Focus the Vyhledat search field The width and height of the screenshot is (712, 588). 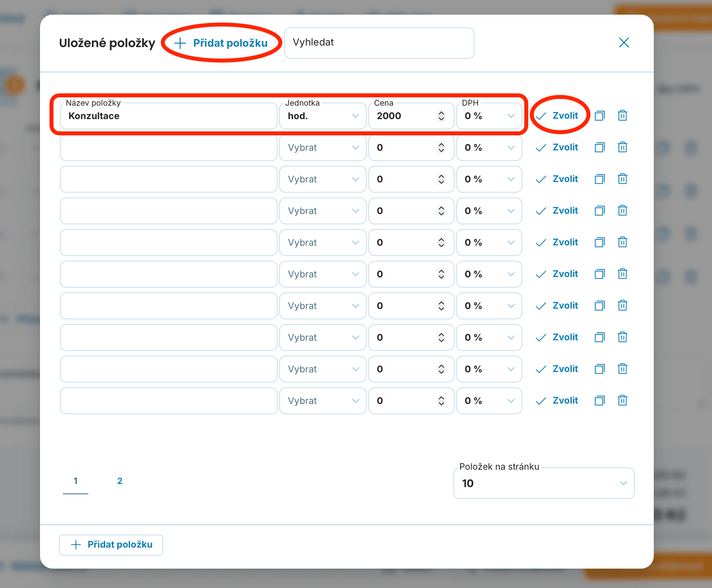coord(379,43)
